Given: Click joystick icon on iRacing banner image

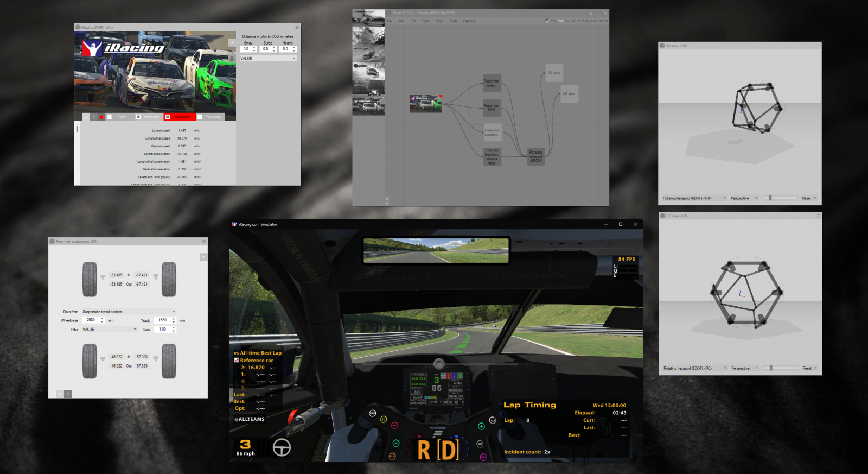Looking at the screenshot, I should (x=232, y=58).
